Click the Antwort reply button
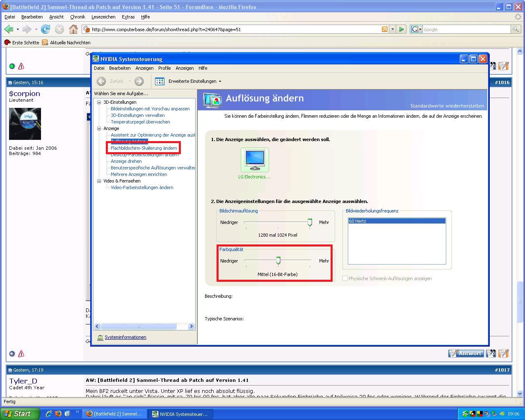The image size is (525, 420). coord(466,353)
